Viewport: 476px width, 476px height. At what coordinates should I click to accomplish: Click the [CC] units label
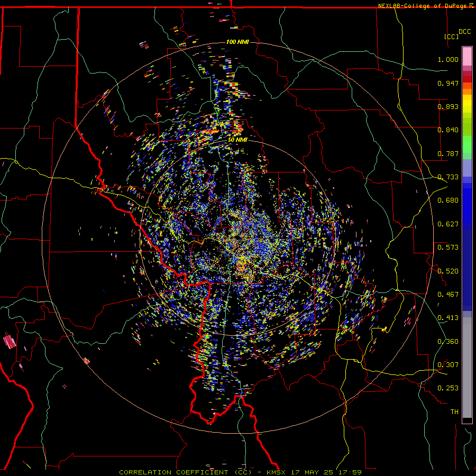(452, 36)
